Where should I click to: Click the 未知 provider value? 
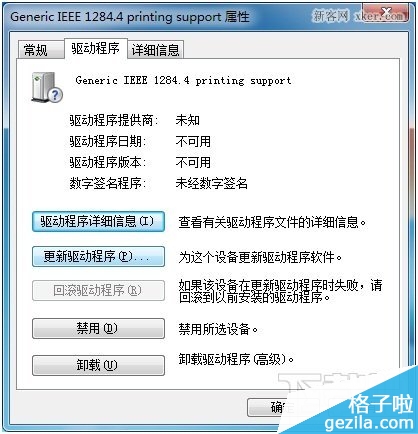click(188, 120)
